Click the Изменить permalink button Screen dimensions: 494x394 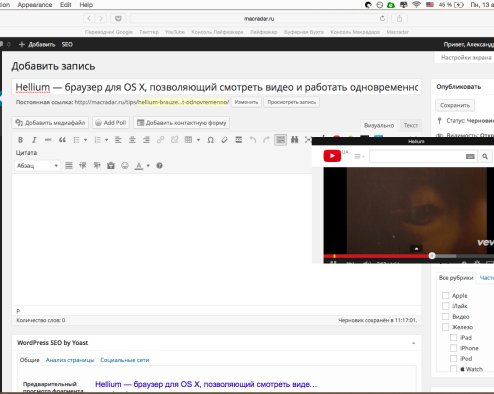[246, 102]
